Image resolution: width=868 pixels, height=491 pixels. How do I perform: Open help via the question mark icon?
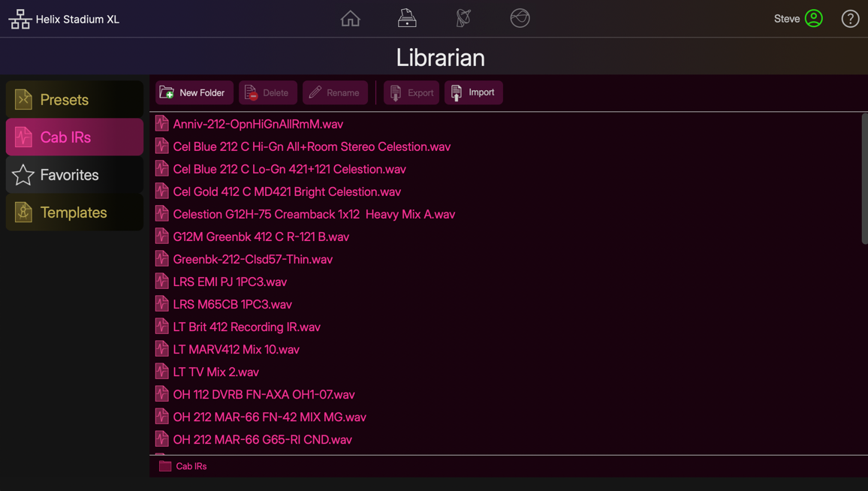849,18
